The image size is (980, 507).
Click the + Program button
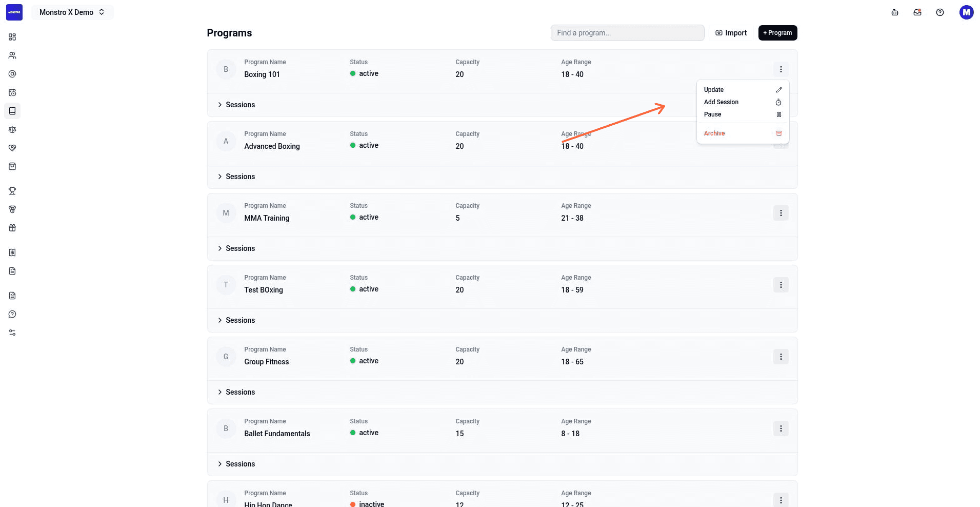click(x=777, y=33)
